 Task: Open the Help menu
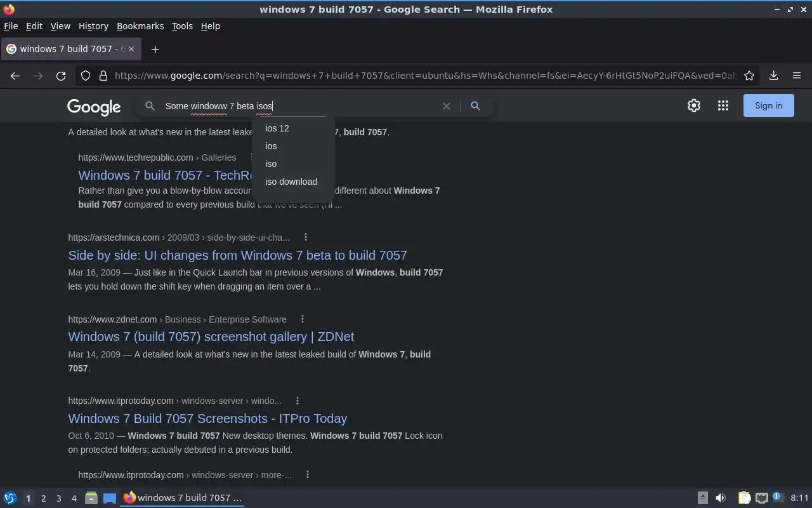pos(211,26)
